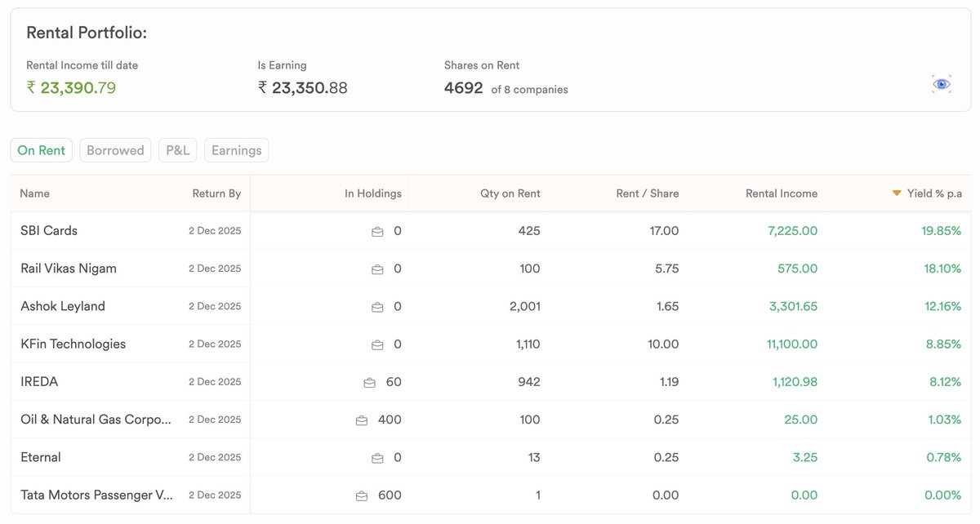Sort by the Qty on Rent column header
This screenshot has width=980, height=524.
(510, 193)
